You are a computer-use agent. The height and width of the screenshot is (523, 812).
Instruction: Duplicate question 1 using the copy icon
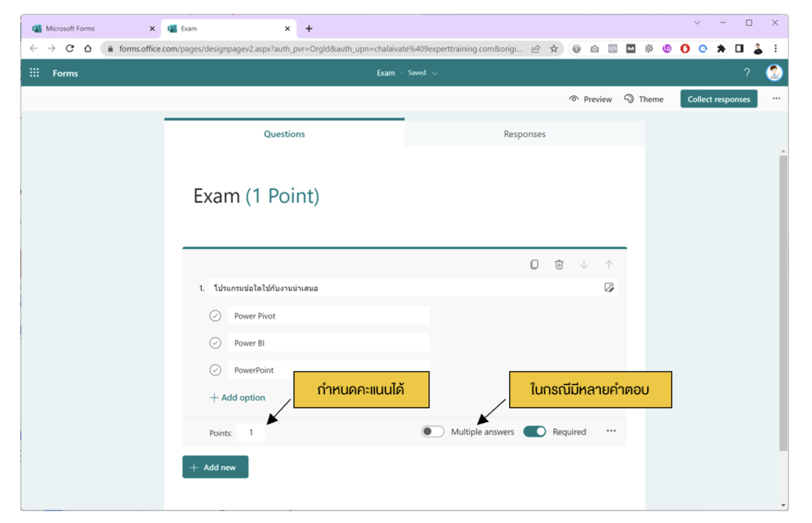pos(535,264)
